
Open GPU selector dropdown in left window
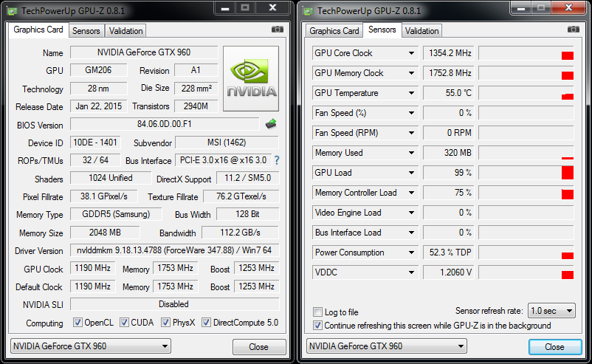pyautogui.click(x=91, y=346)
